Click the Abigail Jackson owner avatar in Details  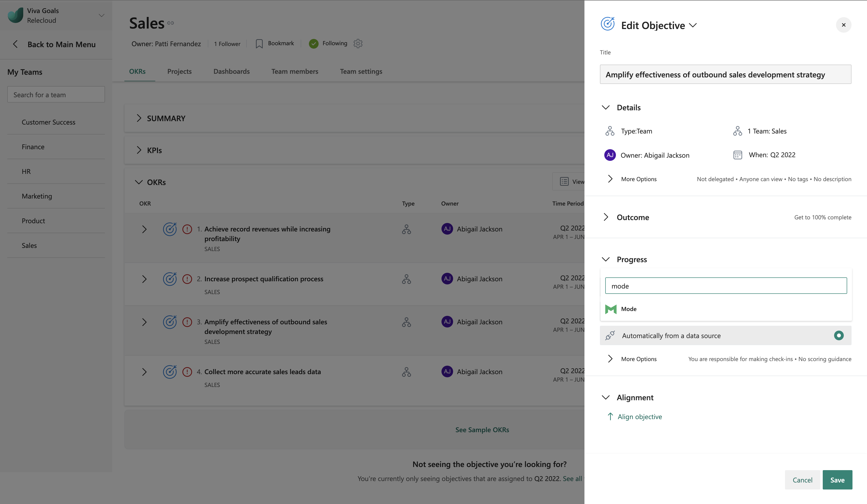(x=610, y=155)
